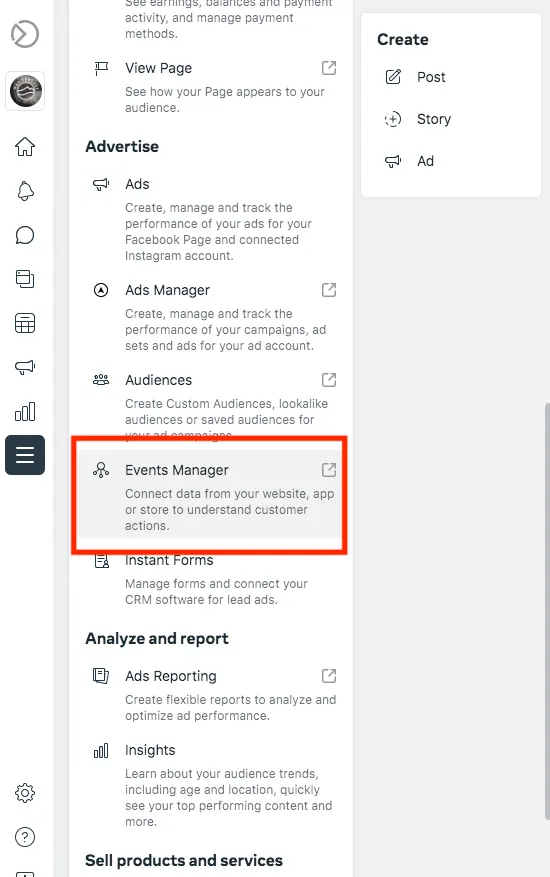Open Planner calendar grid icon
This screenshot has width=550, height=877.
[25, 323]
